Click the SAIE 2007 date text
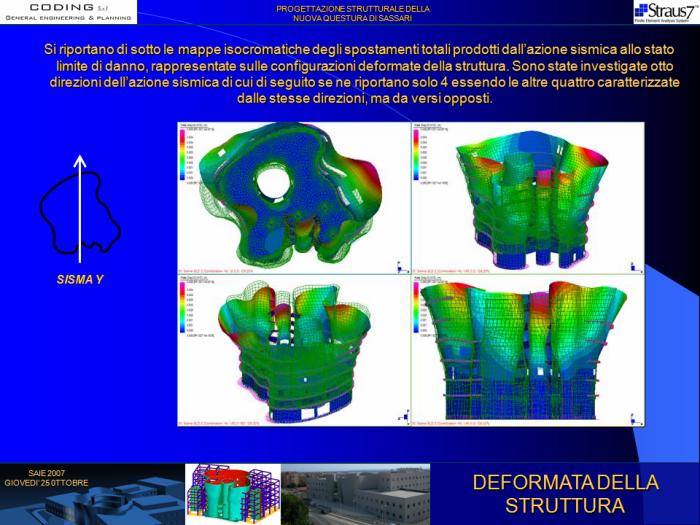Image resolution: width=700 pixels, height=525 pixels. point(47,477)
